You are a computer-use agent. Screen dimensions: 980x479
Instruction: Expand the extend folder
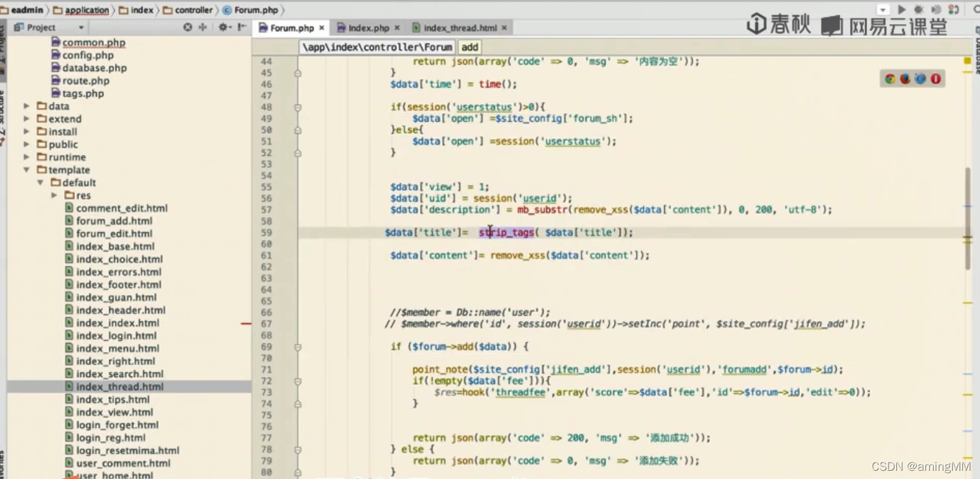27,119
